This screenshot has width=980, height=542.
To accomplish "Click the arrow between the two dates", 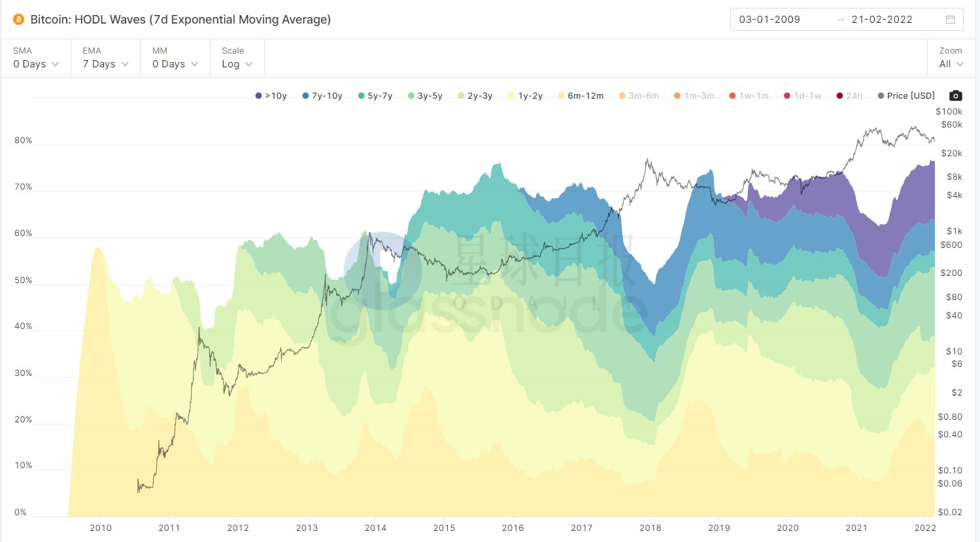I will click(x=841, y=20).
